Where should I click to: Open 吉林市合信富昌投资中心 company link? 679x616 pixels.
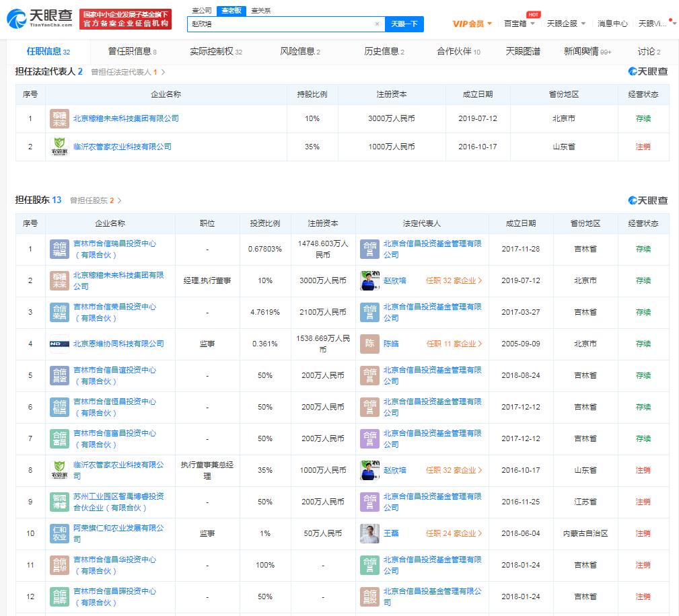(114, 439)
